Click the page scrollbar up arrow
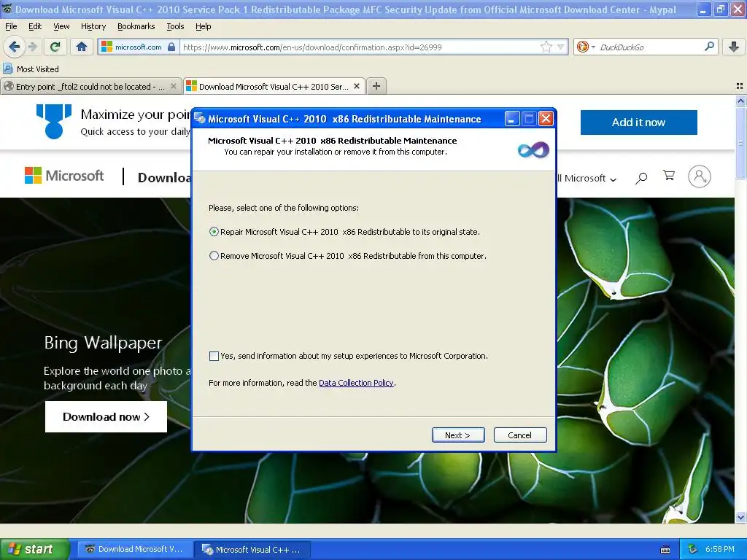The height and width of the screenshot is (560, 747). point(740,101)
